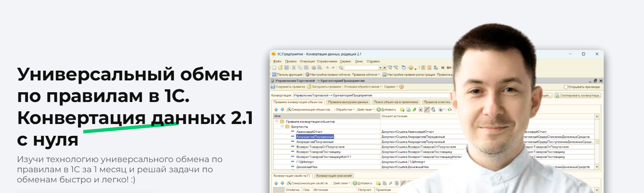Click the red X delete mark icon in object rules
The width and height of the screenshot is (644, 193).
click(x=421, y=110)
